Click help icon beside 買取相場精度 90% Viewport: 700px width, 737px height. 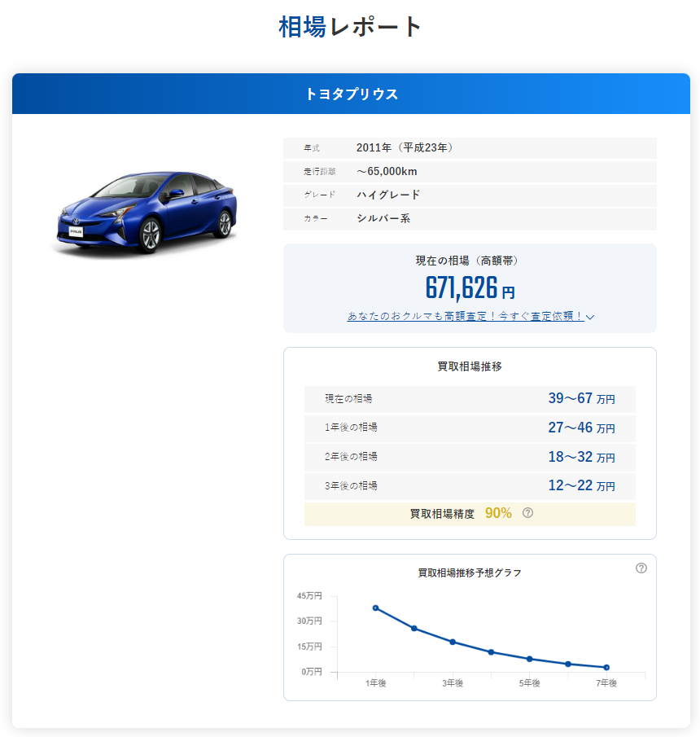[527, 513]
